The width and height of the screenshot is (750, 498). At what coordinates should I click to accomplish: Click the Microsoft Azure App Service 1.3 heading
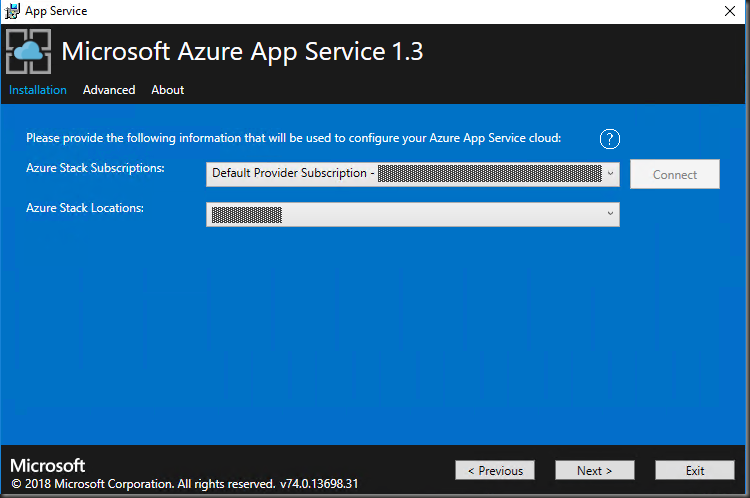[x=242, y=52]
